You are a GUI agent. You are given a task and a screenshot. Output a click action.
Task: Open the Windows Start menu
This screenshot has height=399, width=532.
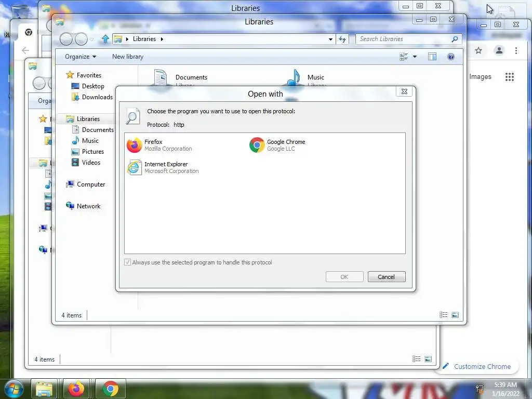point(14,389)
